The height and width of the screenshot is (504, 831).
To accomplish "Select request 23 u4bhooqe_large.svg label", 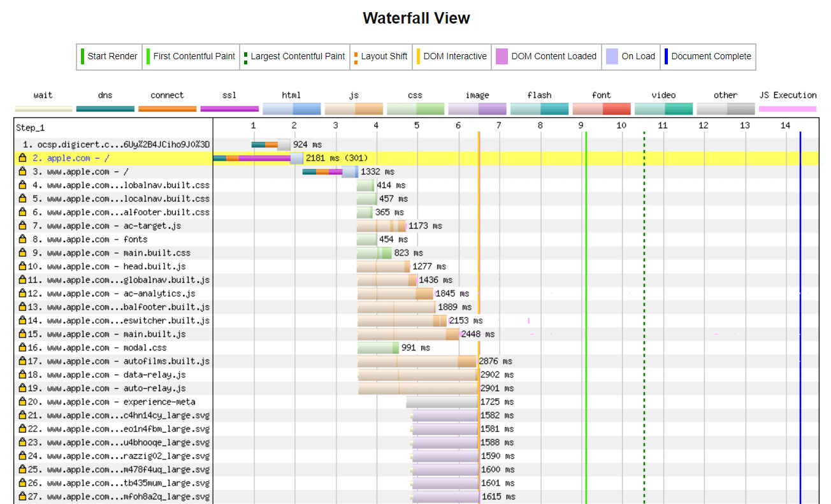I will click(x=119, y=443).
